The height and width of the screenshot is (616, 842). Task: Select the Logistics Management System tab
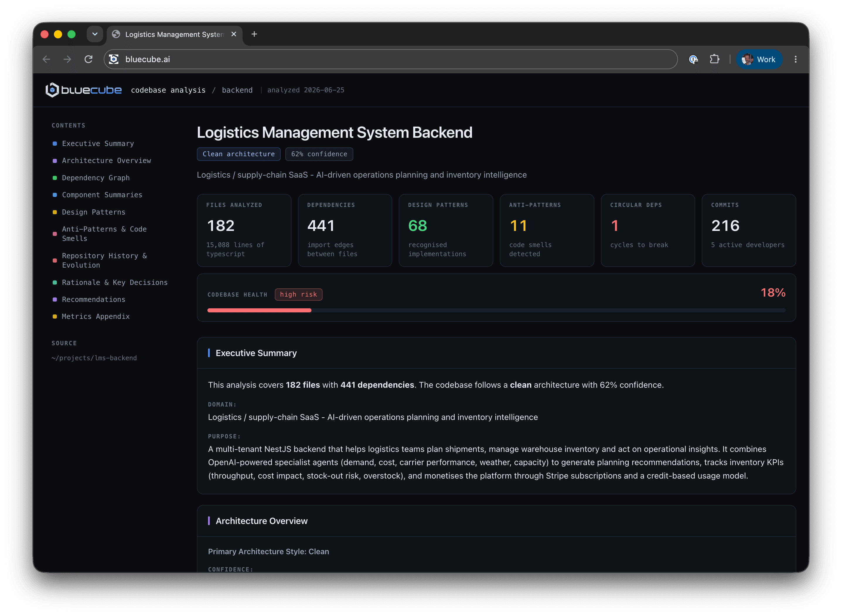click(174, 35)
